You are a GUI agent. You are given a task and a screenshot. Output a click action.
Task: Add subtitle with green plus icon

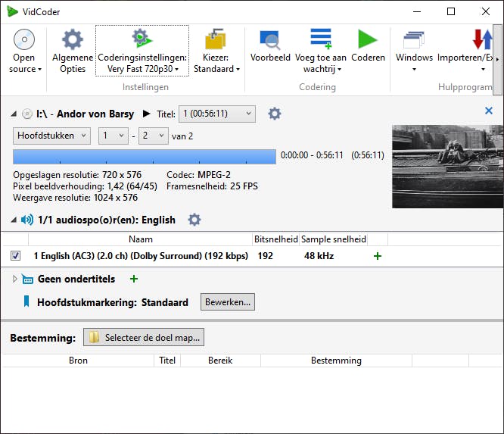tap(134, 279)
